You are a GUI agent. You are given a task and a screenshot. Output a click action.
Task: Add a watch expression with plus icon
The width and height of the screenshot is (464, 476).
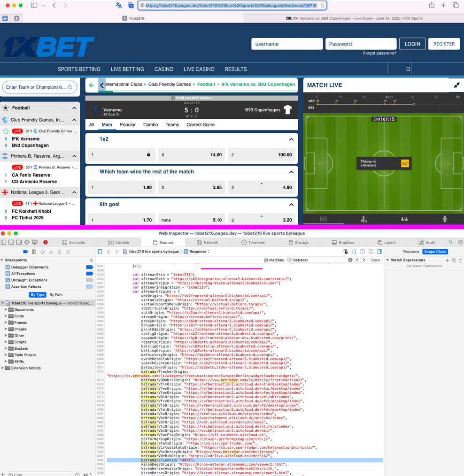pyautogui.click(x=447, y=260)
